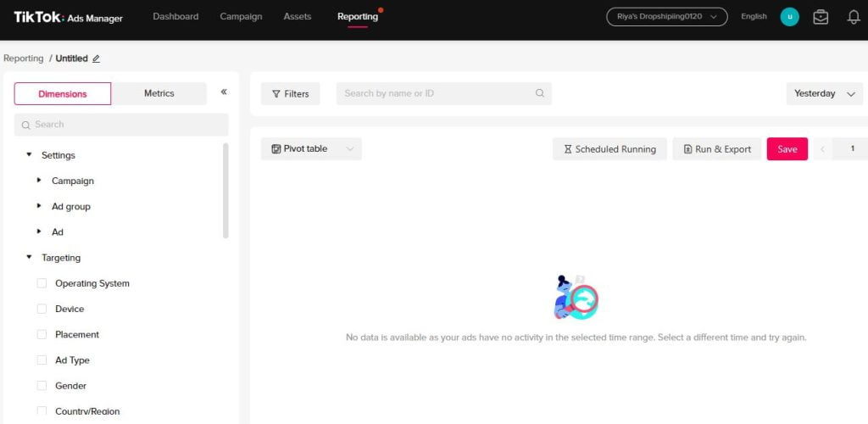868x424 pixels.
Task: Open the briefcase icon in top bar
Action: [x=821, y=17]
